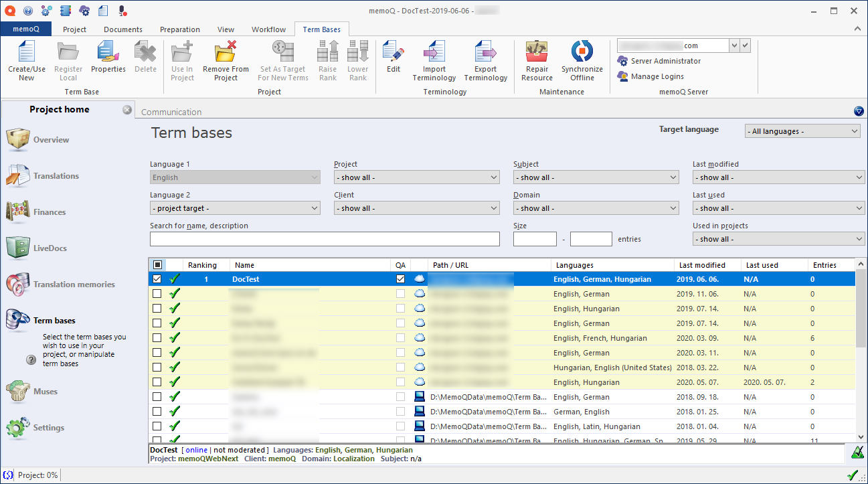Open term base Properties

tap(108, 53)
